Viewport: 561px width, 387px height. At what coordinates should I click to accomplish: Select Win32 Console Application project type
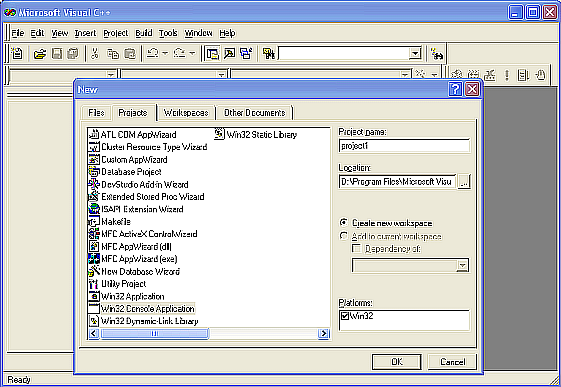click(x=142, y=308)
